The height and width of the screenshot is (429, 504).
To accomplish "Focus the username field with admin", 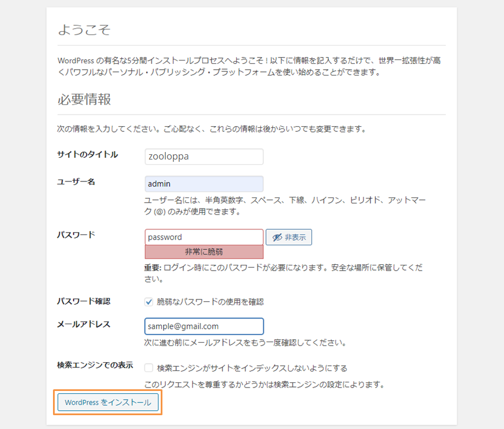I will tap(204, 184).
